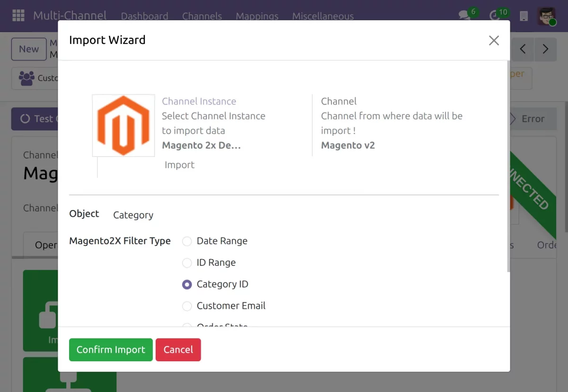Close the Import Wizard dialog
This screenshot has height=392, width=568.
[x=494, y=40]
